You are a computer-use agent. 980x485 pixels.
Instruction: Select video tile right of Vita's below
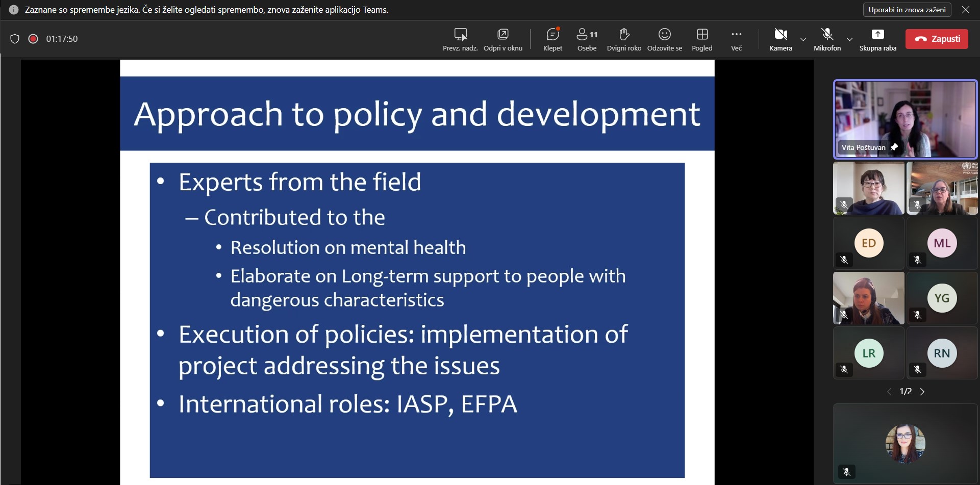(x=942, y=188)
